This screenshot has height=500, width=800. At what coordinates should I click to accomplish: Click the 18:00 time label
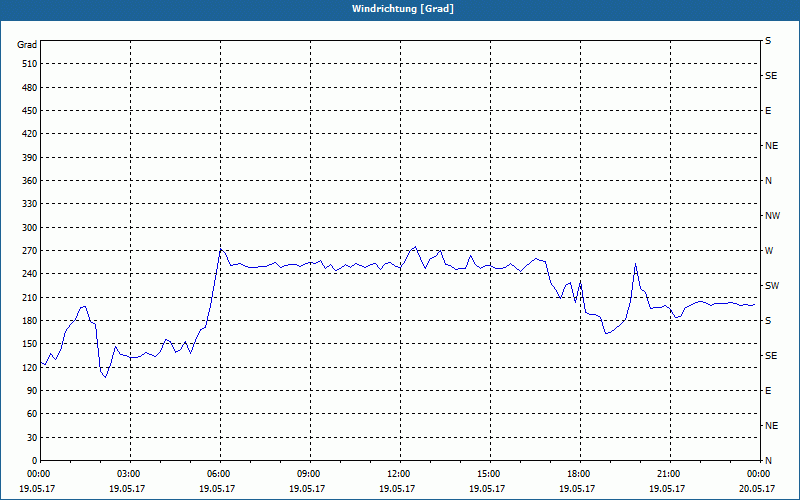click(580, 474)
